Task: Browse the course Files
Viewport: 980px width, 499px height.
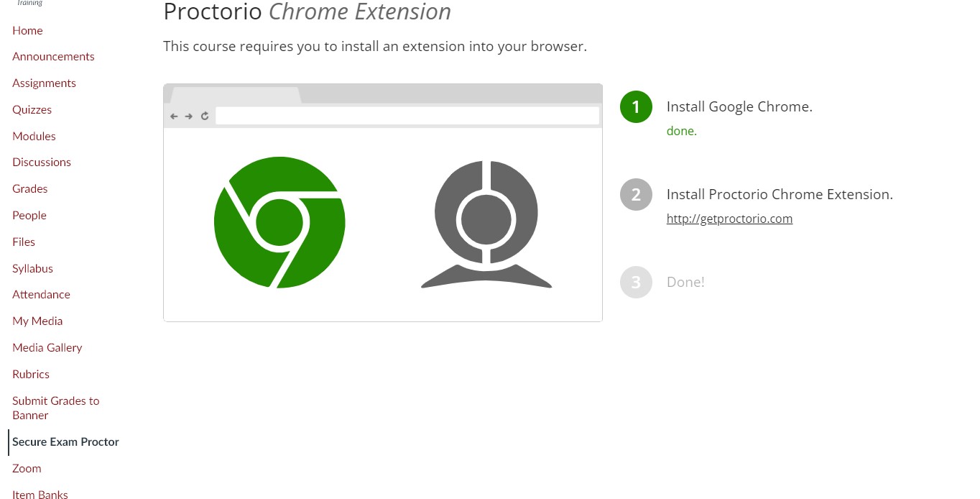Action: (23, 242)
